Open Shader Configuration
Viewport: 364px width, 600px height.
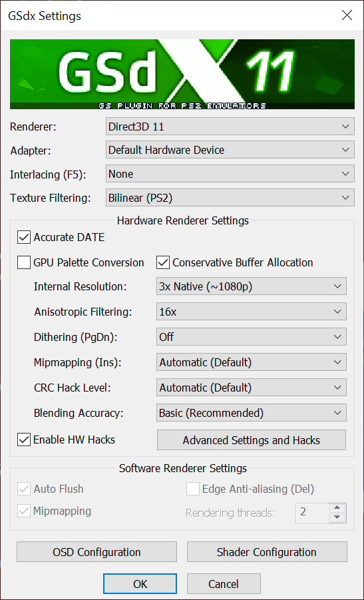coord(267,552)
